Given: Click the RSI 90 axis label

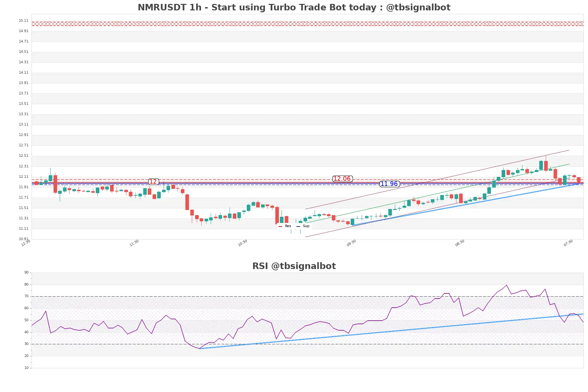Looking at the screenshot, I should (26, 273).
